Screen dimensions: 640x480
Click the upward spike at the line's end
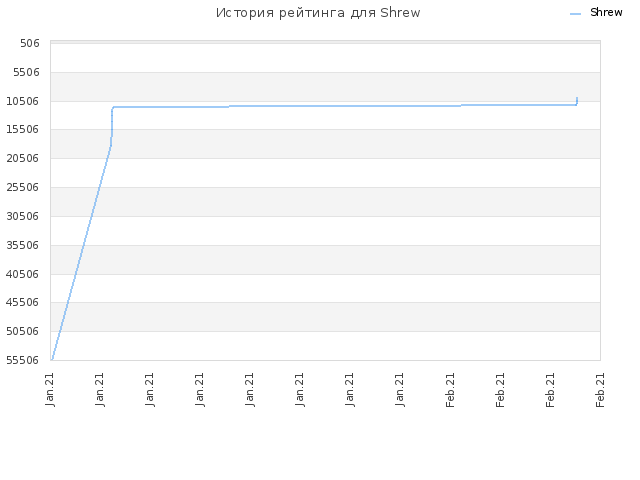[x=577, y=101]
